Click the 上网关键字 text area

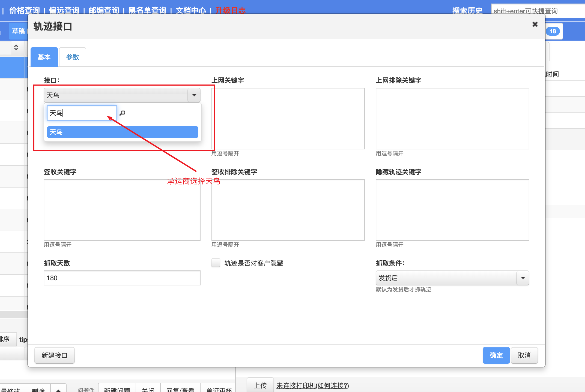pos(288,118)
